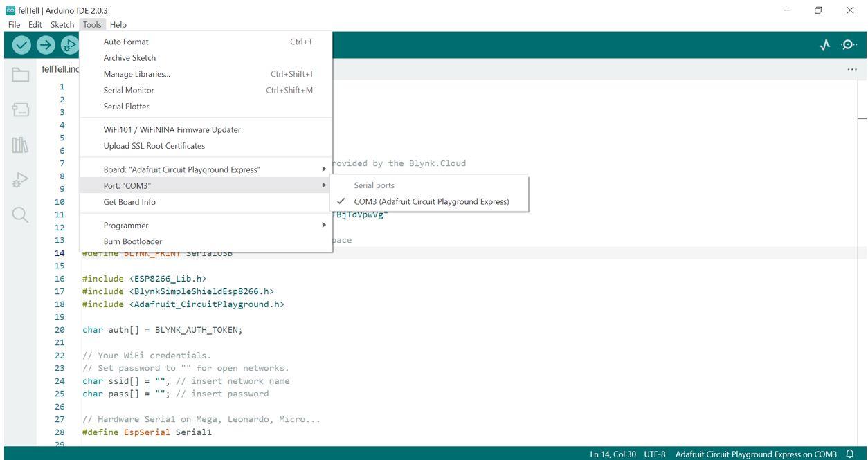Open the Help menu

click(x=118, y=24)
